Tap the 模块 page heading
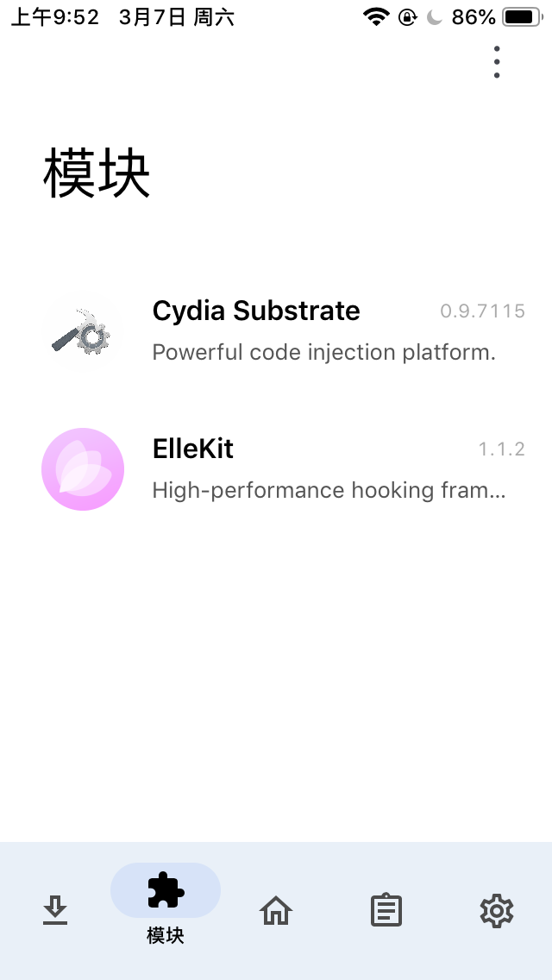Image resolution: width=552 pixels, height=980 pixels. (x=97, y=174)
